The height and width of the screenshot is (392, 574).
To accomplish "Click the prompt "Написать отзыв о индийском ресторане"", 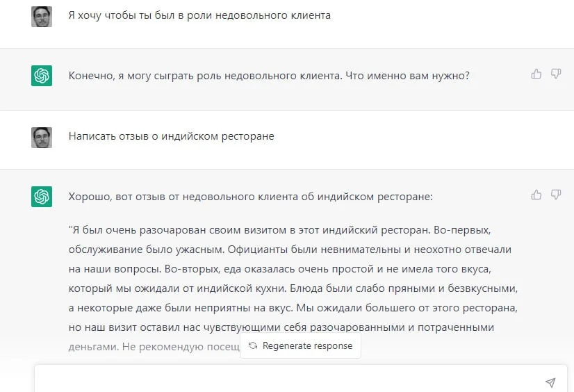I will tap(171, 136).
